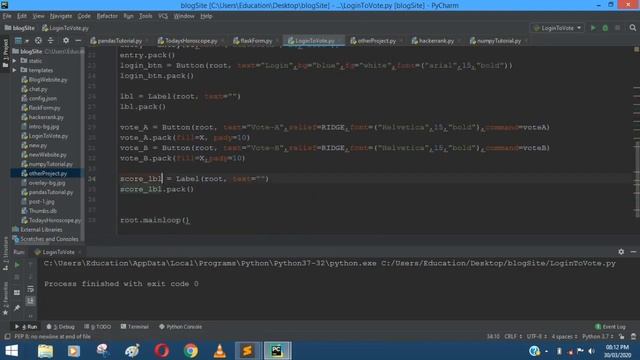Screen dimensions: 640x360
Task: Open the Run menu
Action: click(x=129, y=16)
